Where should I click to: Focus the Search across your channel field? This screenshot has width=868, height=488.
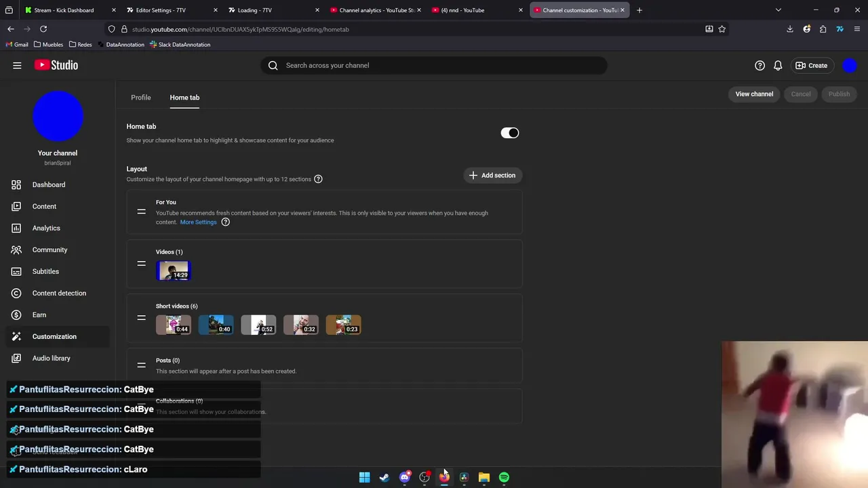434,66
